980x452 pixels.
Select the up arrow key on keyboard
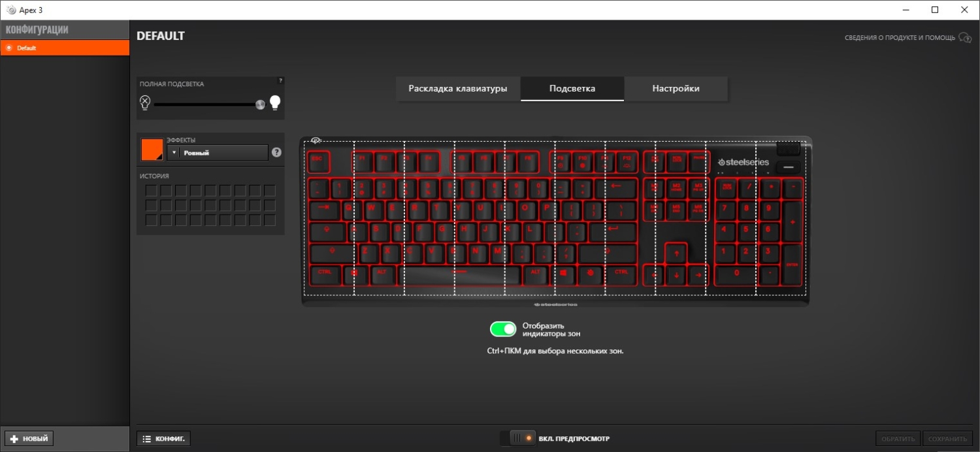click(x=676, y=253)
